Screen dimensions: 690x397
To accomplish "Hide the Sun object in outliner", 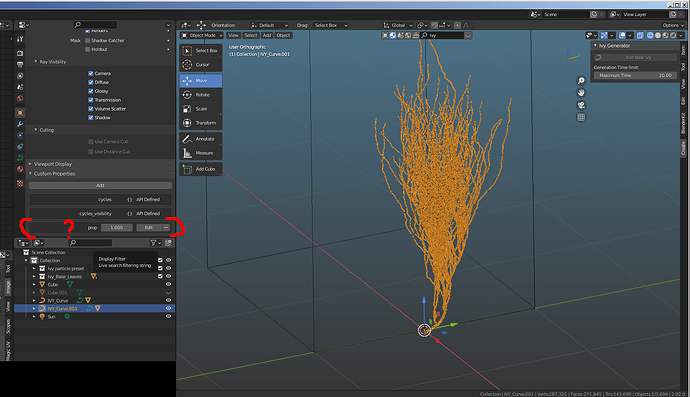I will [x=168, y=316].
